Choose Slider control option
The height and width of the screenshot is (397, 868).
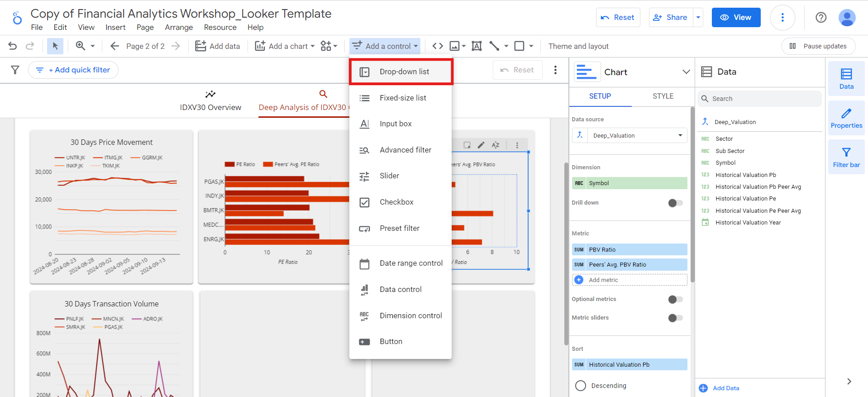401,176
